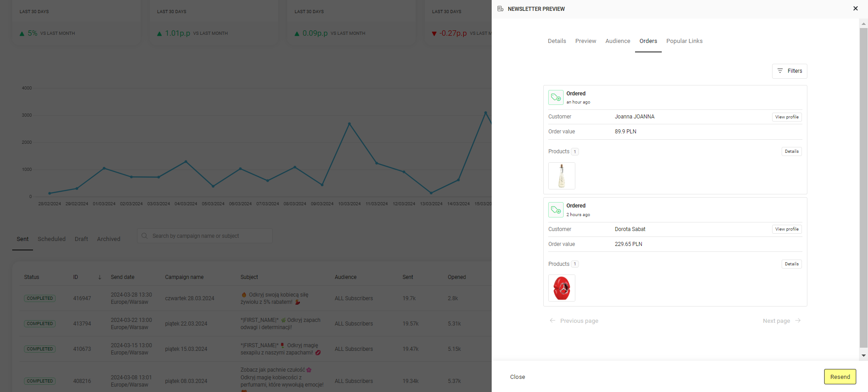Viewport: 868px width, 392px height.
Task: Click the panel vertical scrollbar thumb
Action: (863, 188)
